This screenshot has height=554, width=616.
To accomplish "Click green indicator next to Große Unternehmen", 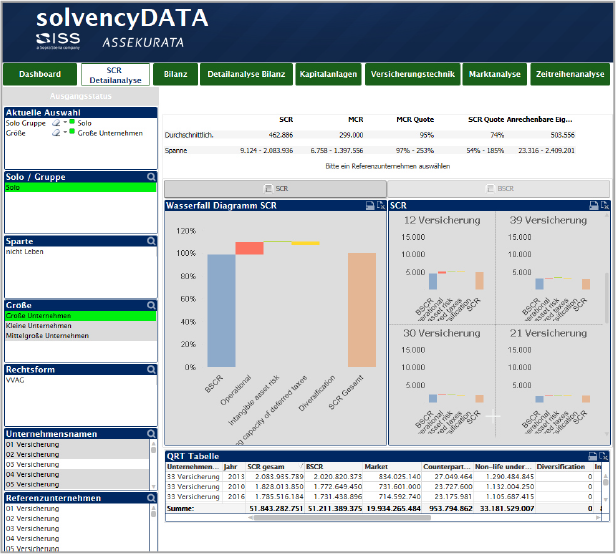I will click(x=72, y=132).
